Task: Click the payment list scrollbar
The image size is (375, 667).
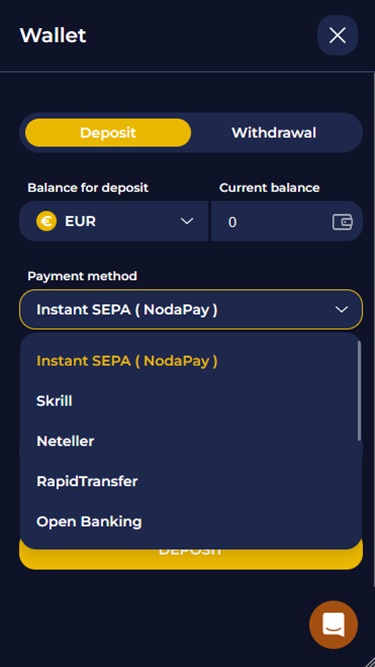Action: click(x=359, y=391)
